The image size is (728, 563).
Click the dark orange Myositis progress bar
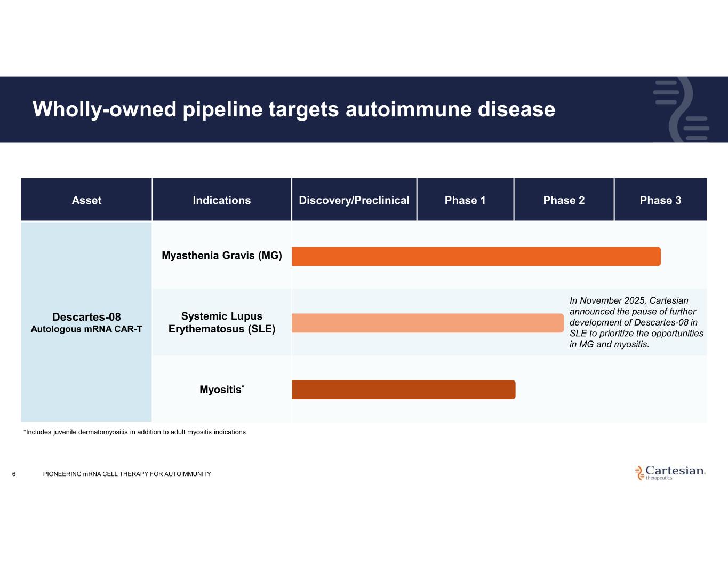pyautogui.click(x=403, y=390)
